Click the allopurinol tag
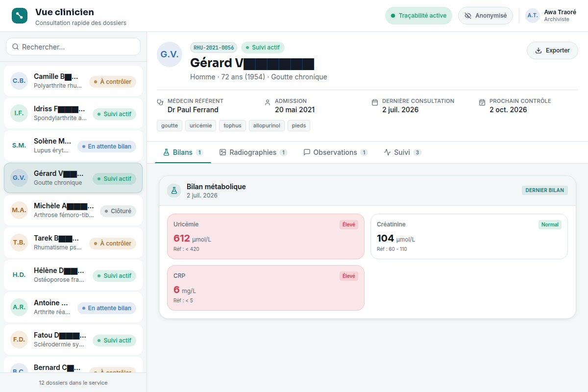The height and width of the screenshot is (392, 588). pyautogui.click(x=267, y=125)
